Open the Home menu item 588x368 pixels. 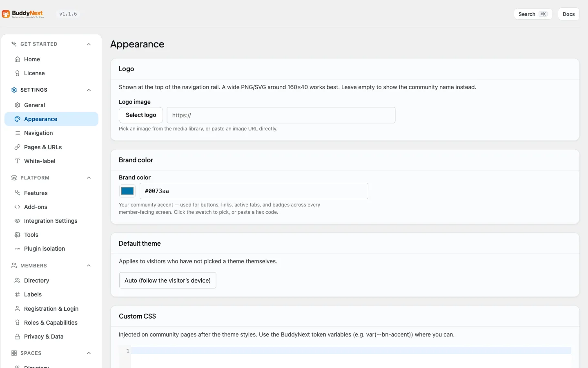point(51,59)
